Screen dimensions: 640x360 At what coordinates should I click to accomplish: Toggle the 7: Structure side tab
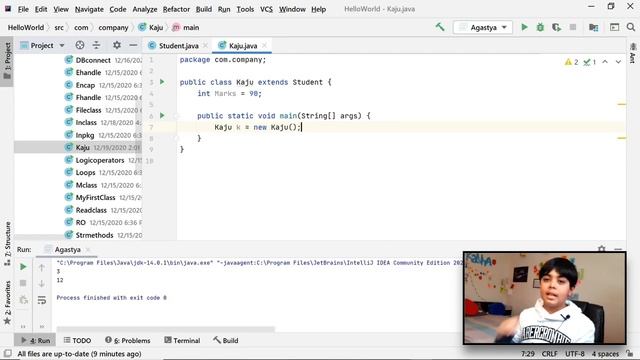coord(7,244)
